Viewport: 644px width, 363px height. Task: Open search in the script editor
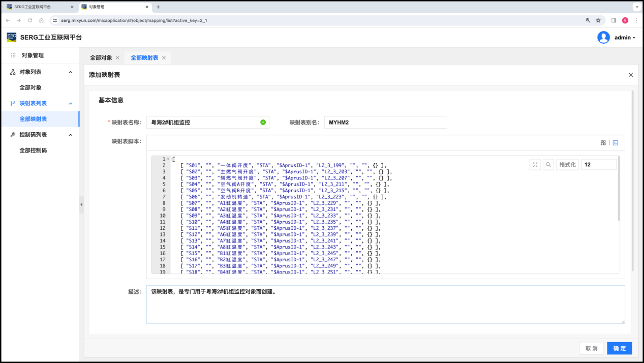pos(548,165)
